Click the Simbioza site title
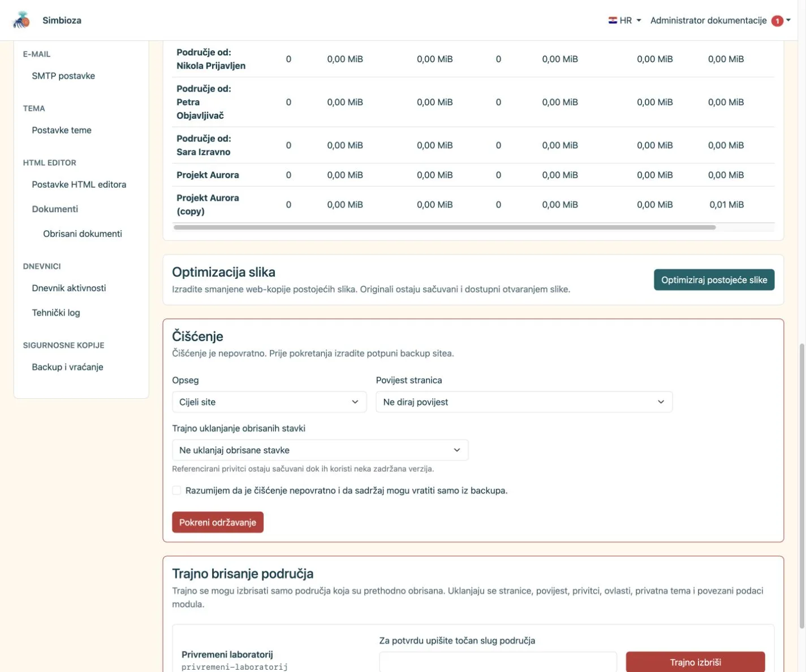This screenshot has width=806, height=672. tap(62, 20)
